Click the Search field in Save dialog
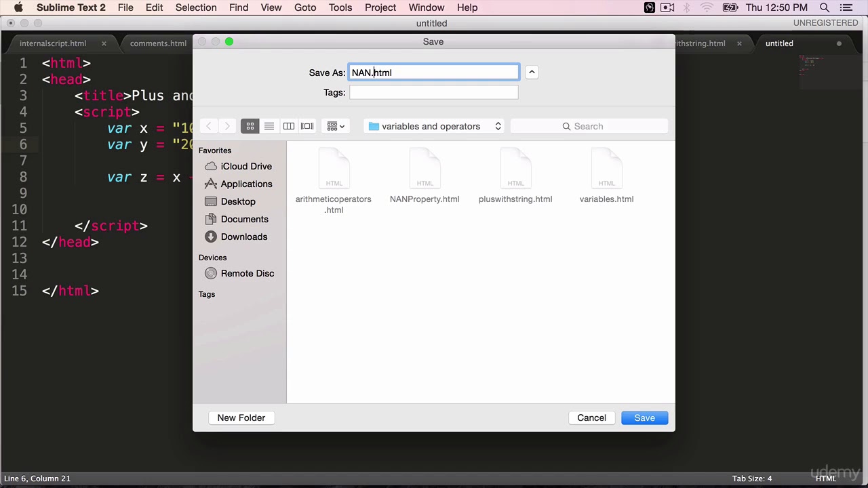The width and height of the screenshot is (868, 488). [589, 126]
